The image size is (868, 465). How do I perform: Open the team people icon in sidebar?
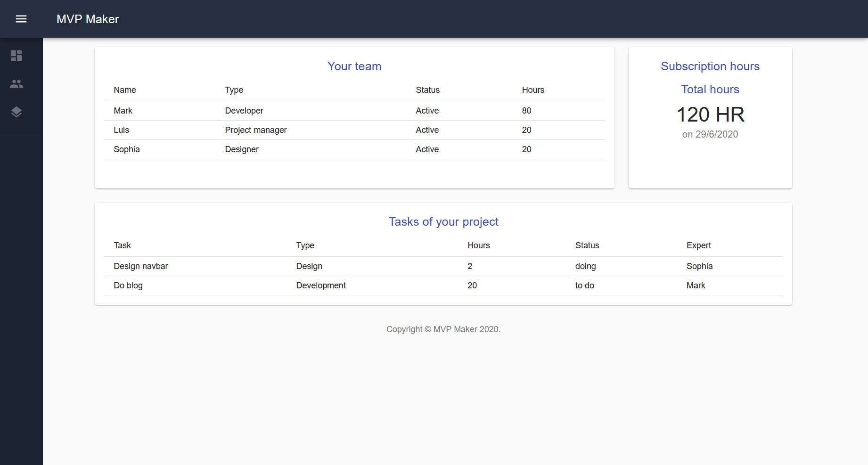coord(16,84)
